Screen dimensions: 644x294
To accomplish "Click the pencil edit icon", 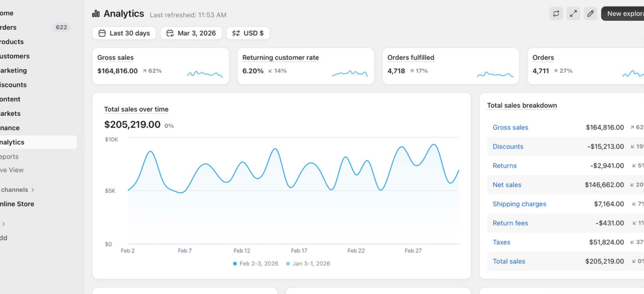I will 591,14.
